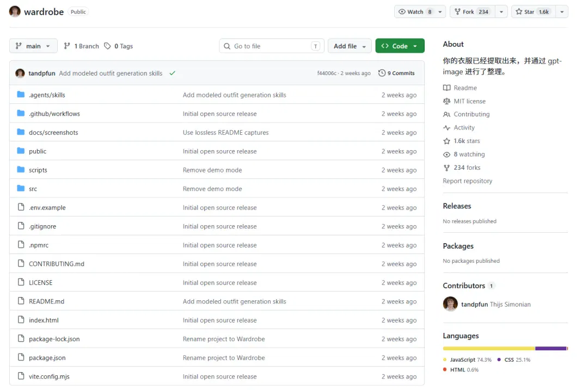
Task: Star the wardrobe repository
Action: coord(533,11)
